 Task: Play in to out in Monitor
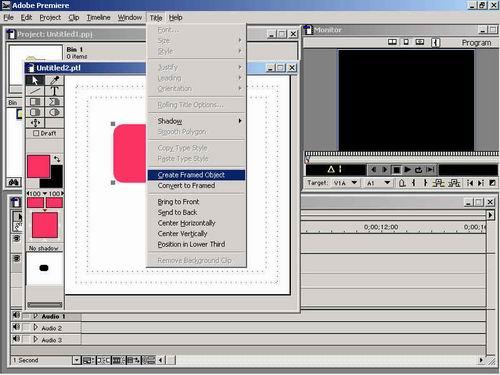coord(430,170)
